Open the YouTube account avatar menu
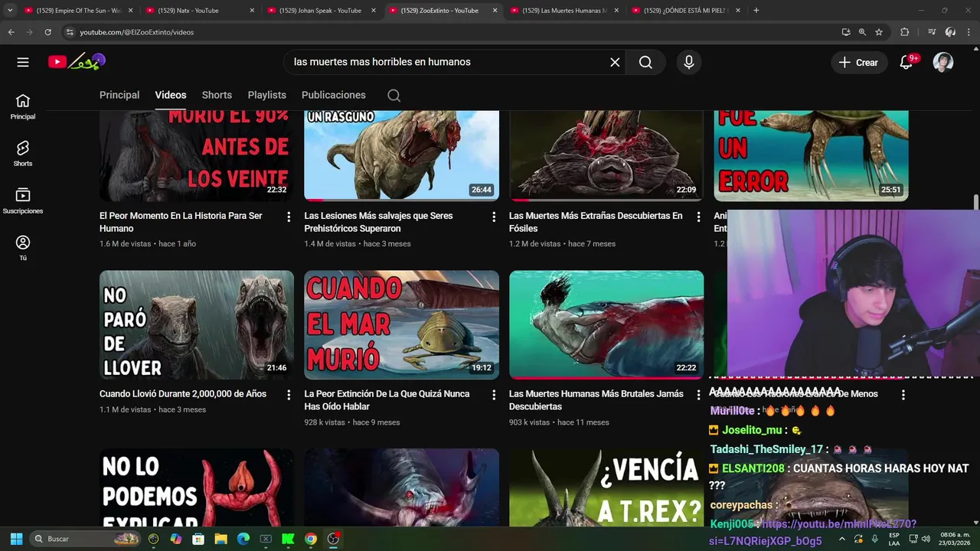980x551 pixels. click(943, 62)
